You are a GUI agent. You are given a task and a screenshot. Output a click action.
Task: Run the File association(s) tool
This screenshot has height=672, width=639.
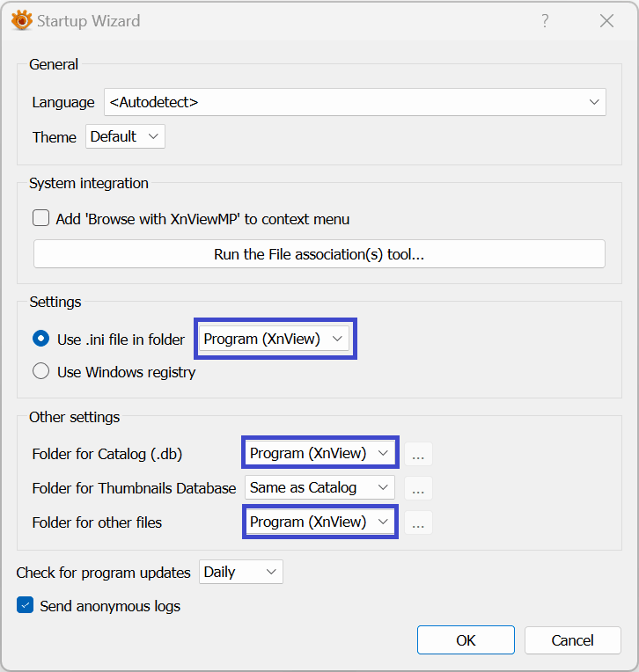pyautogui.click(x=319, y=254)
